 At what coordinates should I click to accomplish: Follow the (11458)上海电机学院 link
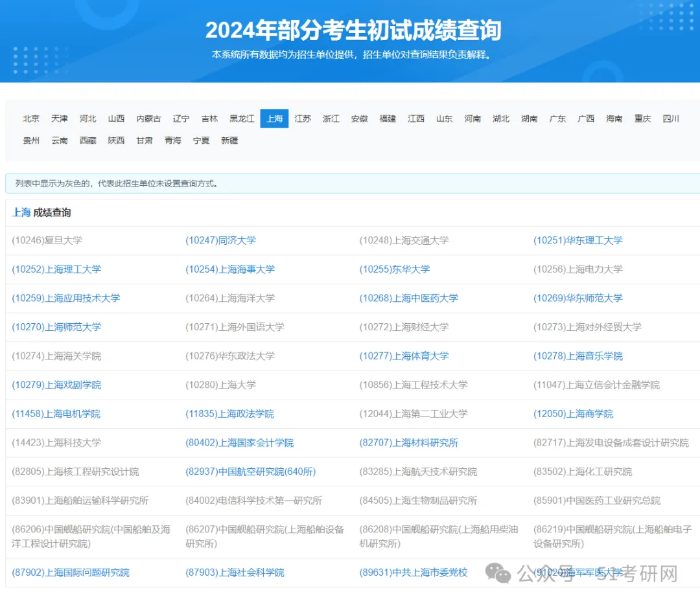click(x=56, y=414)
